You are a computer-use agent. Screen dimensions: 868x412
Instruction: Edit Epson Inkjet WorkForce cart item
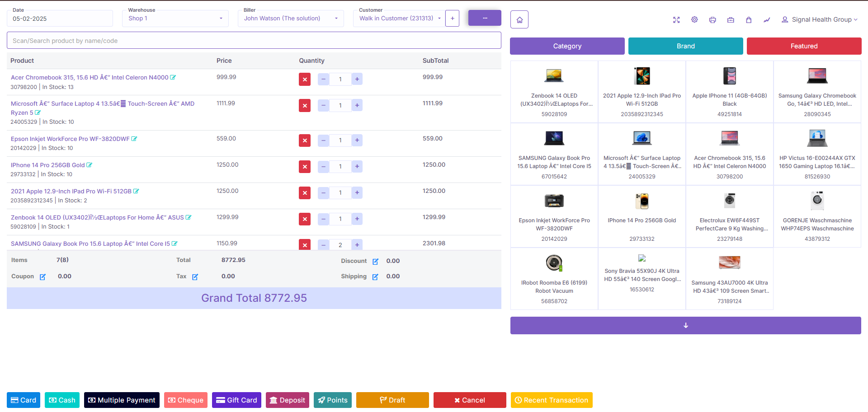click(x=134, y=139)
